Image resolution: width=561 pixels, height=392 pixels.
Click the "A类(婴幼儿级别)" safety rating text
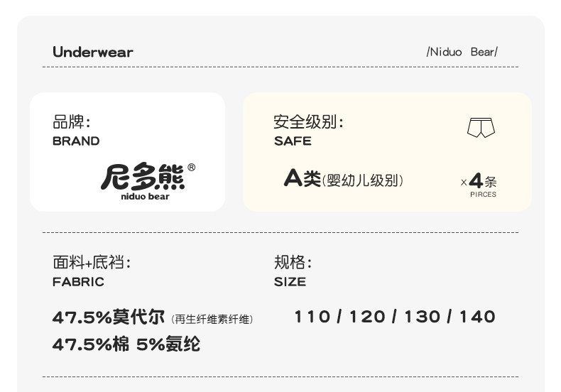click(344, 179)
